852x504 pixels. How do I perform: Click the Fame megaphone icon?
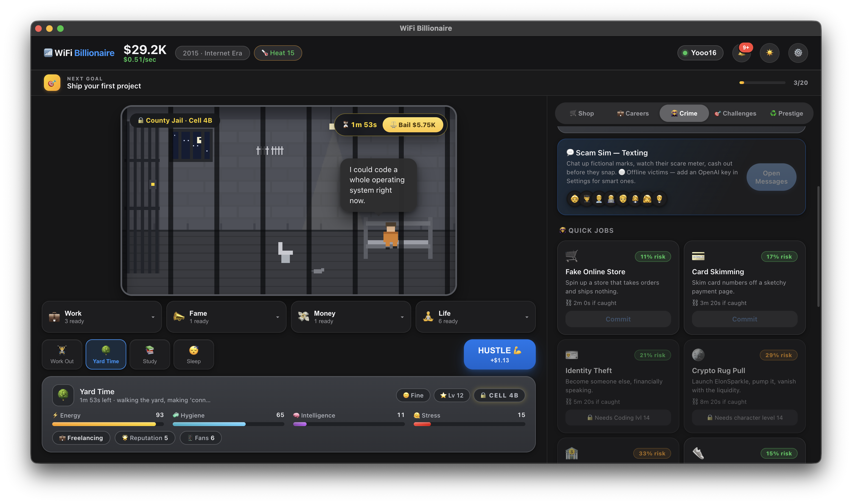(179, 317)
